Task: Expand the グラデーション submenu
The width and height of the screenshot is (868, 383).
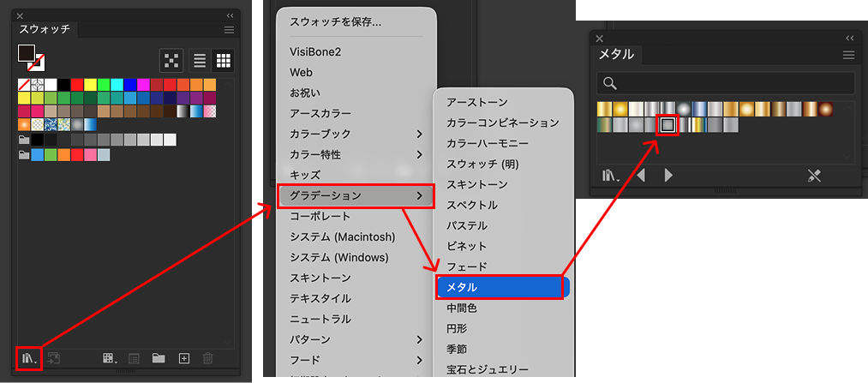Action: click(356, 195)
